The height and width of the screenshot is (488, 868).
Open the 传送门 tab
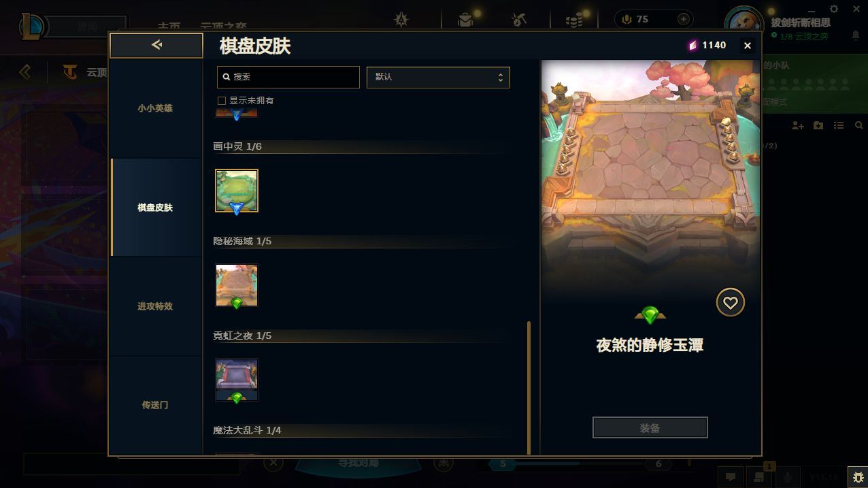(155, 405)
